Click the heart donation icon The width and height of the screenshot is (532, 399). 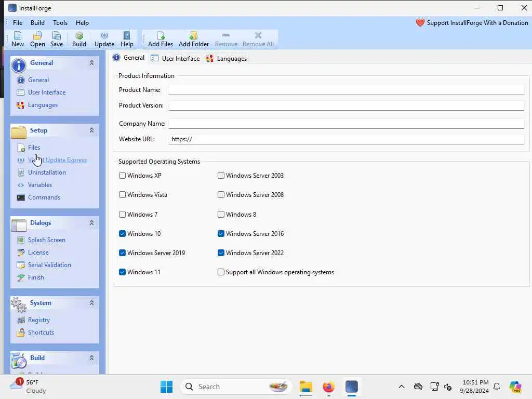point(420,23)
